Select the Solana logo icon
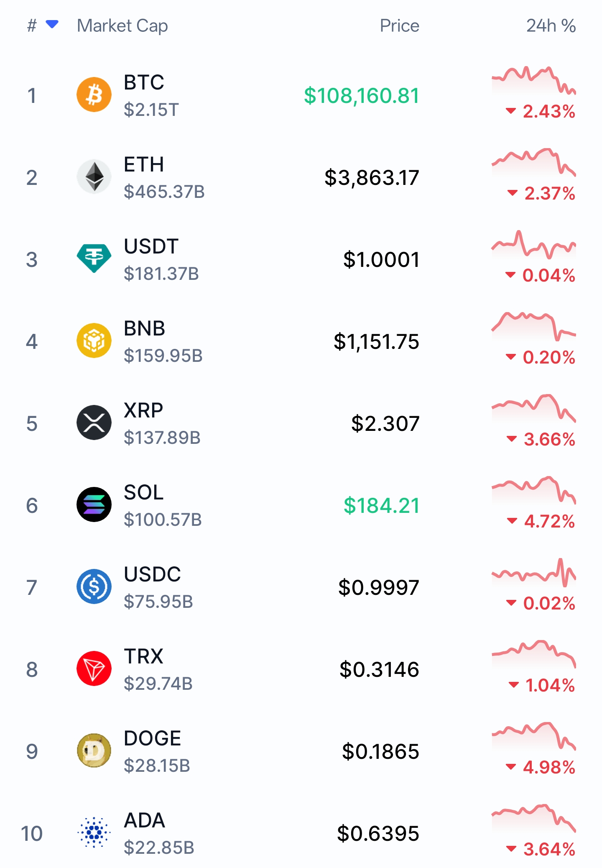Viewport: 602px width, 868px height. [x=94, y=504]
